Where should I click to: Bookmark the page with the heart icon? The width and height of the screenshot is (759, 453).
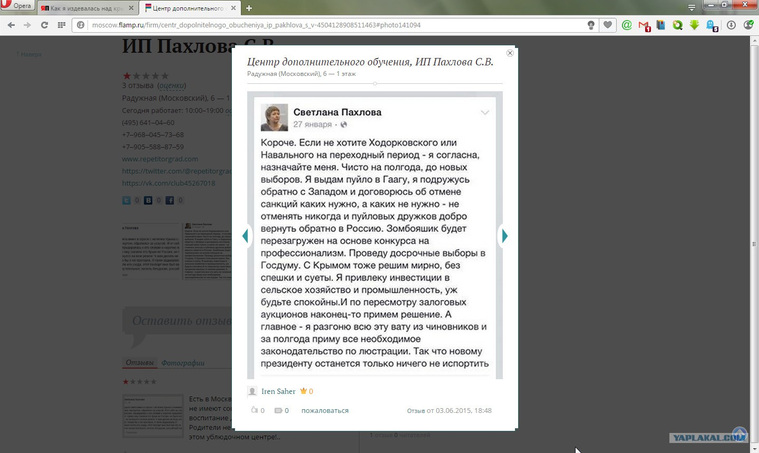tap(607, 25)
